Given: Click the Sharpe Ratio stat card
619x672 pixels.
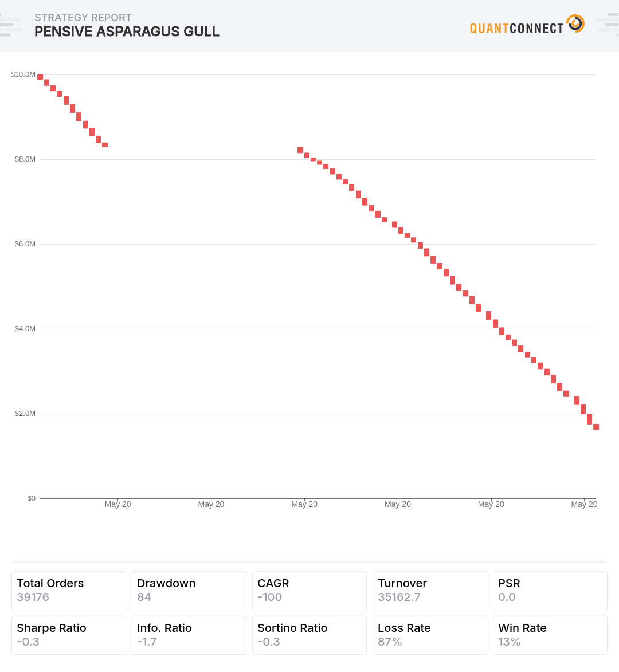Looking at the screenshot, I should (69, 635).
